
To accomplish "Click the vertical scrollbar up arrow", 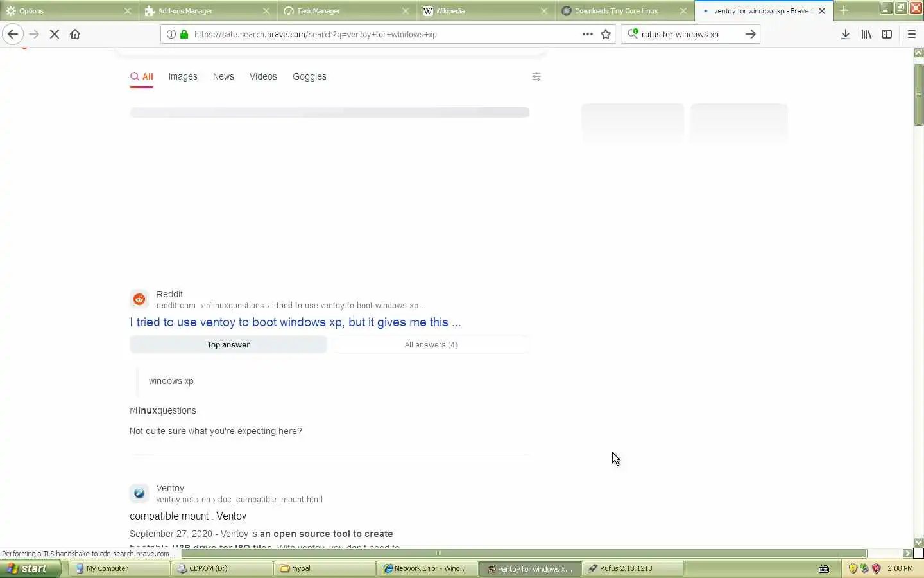I will coord(918,53).
